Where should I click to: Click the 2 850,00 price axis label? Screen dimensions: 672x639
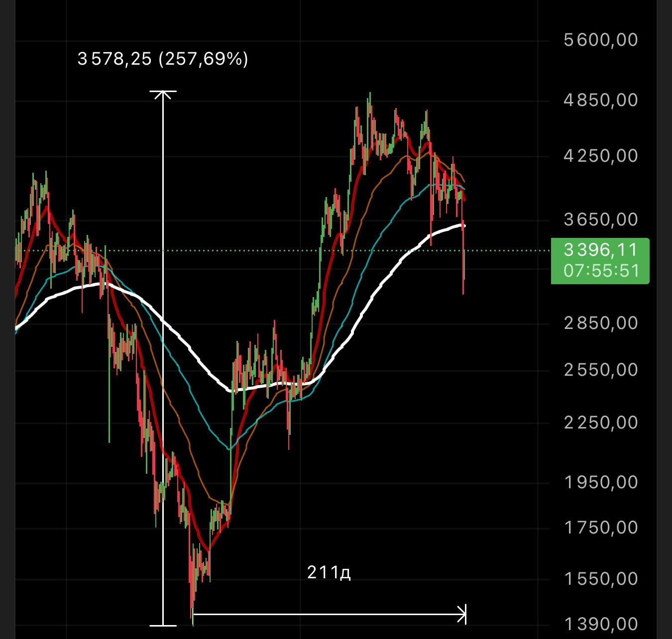(600, 323)
